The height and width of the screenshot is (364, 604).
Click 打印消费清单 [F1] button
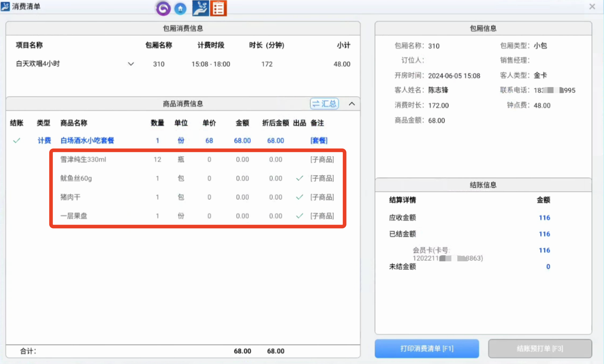click(x=427, y=348)
